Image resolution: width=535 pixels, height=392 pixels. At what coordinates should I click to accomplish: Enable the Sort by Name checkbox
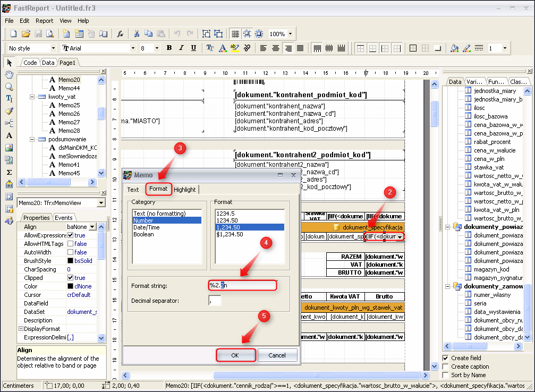click(x=446, y=375)
